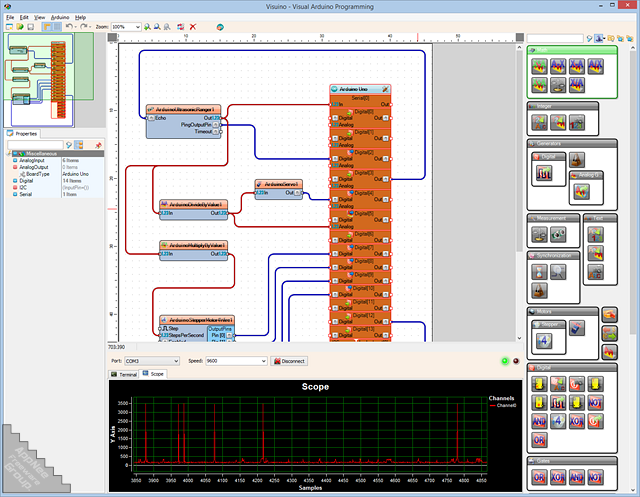Image resolution: width=640 pixels, height=497 pixels.
Task: Click the tools icon on Arduino Uno header
Action: (385, 89)
